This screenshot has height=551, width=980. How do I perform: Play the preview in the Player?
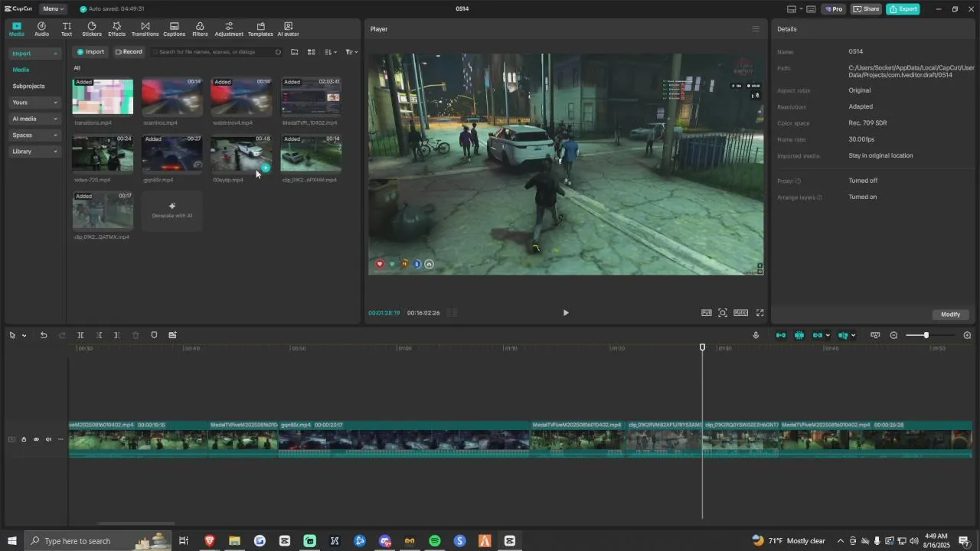click(x=566, y=312)
